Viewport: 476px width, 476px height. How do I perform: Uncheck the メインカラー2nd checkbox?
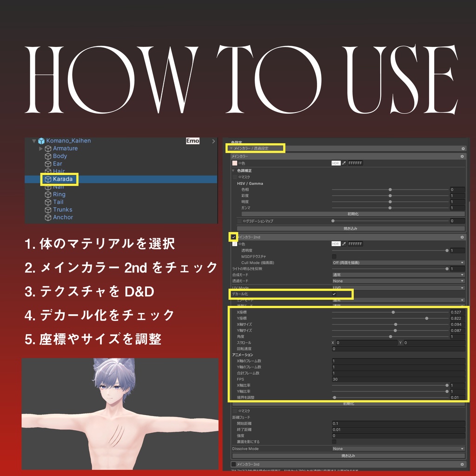pos(233,237)
